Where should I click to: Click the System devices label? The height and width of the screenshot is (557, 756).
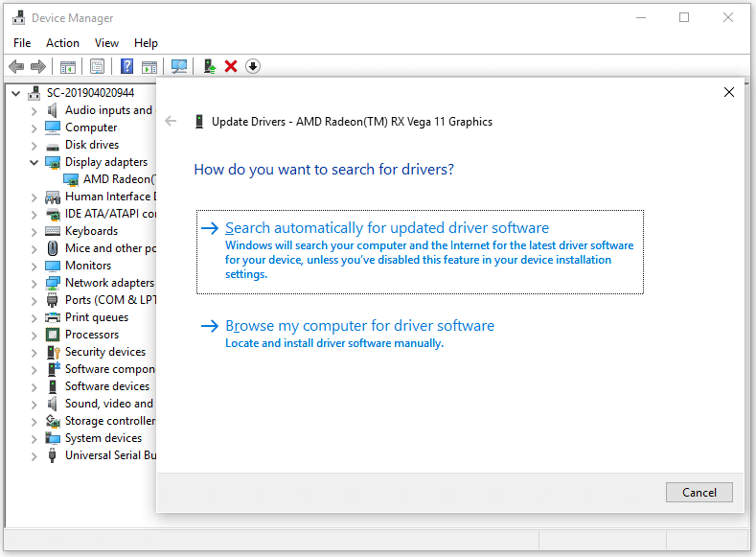tap(103, 438)
